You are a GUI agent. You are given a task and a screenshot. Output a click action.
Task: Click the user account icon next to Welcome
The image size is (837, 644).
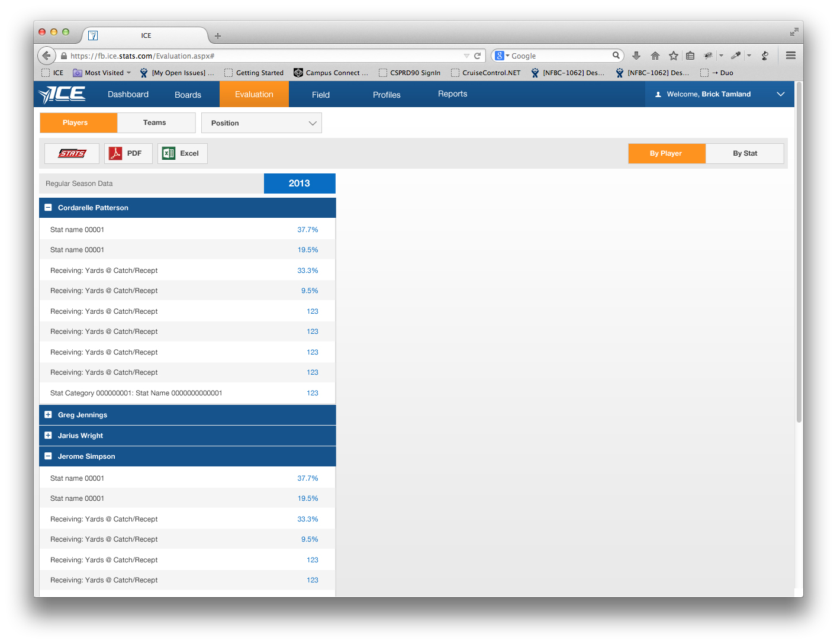[658, 94]
